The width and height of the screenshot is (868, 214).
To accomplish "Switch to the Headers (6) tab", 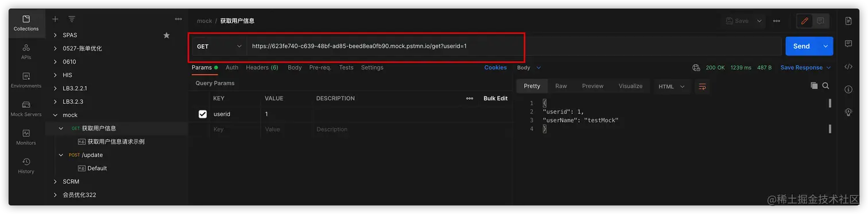I will 262,68.
